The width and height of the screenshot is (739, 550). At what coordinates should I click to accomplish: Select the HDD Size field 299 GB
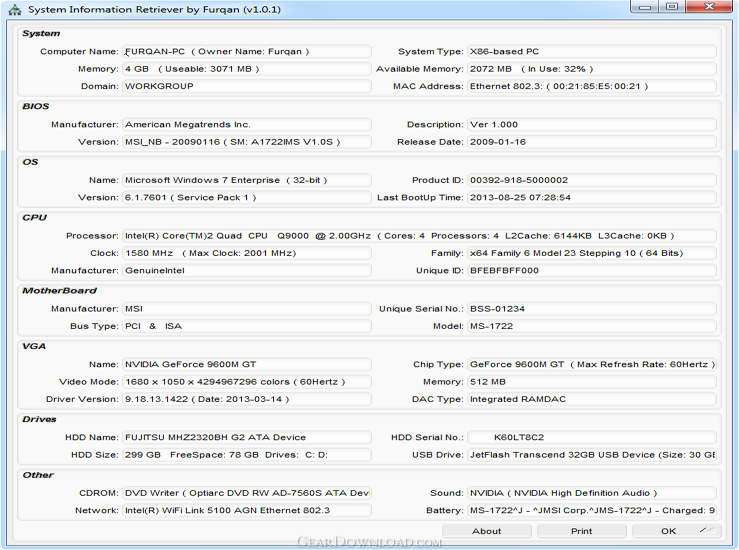pos(247,455)
